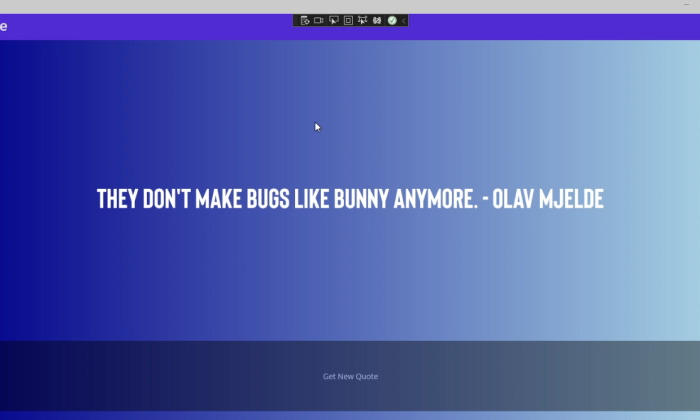Click the Hot Reload status icon
700x420 pixels.
377,21
